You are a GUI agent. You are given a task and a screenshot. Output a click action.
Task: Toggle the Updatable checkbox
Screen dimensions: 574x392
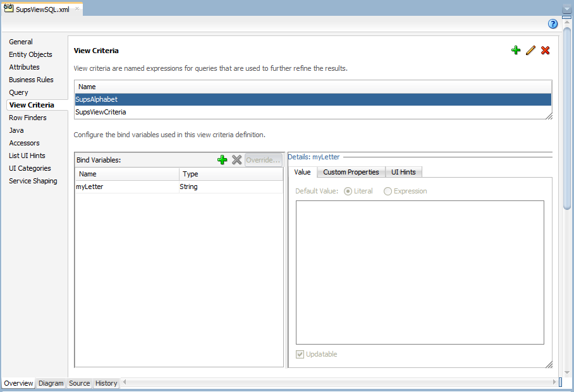[x=300, y=354]
